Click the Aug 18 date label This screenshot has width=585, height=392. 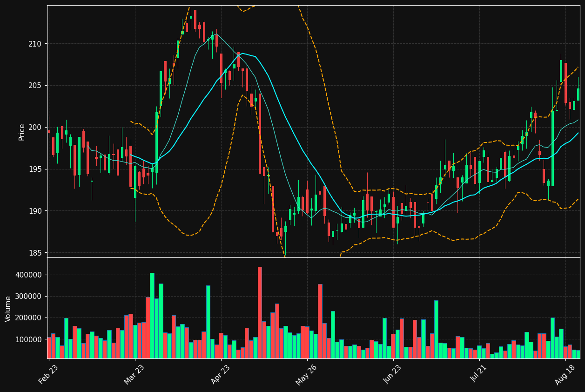[x=565, y=374]
